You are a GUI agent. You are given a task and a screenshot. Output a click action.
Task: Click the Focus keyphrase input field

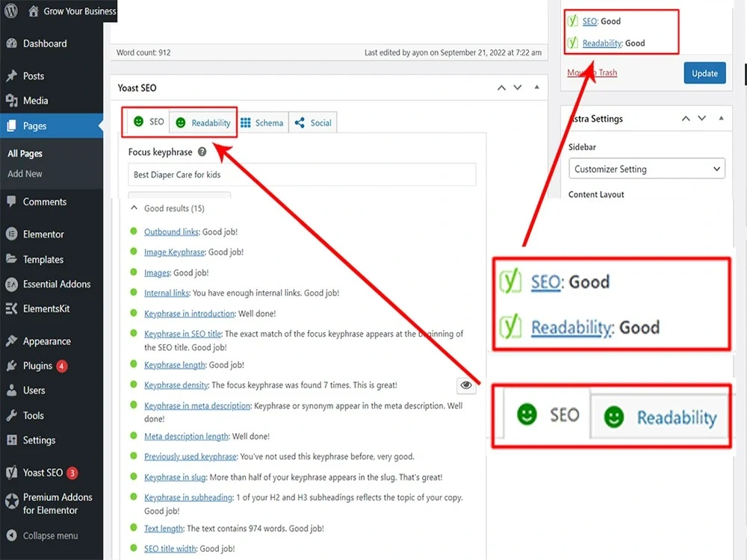click(302, 175)
